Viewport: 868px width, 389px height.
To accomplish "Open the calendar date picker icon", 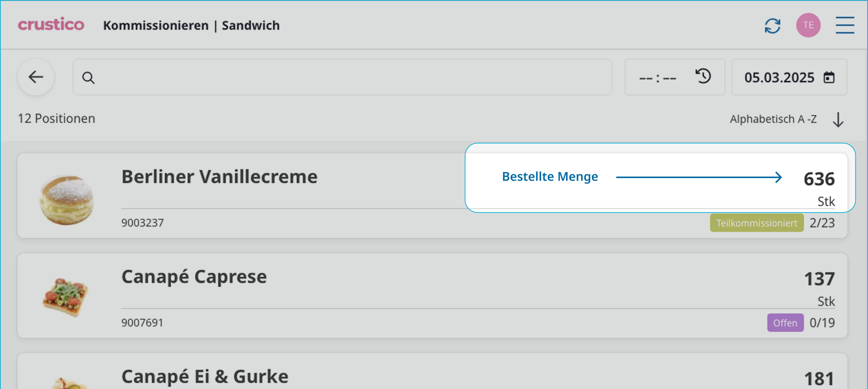I will [x=829, y=77].
